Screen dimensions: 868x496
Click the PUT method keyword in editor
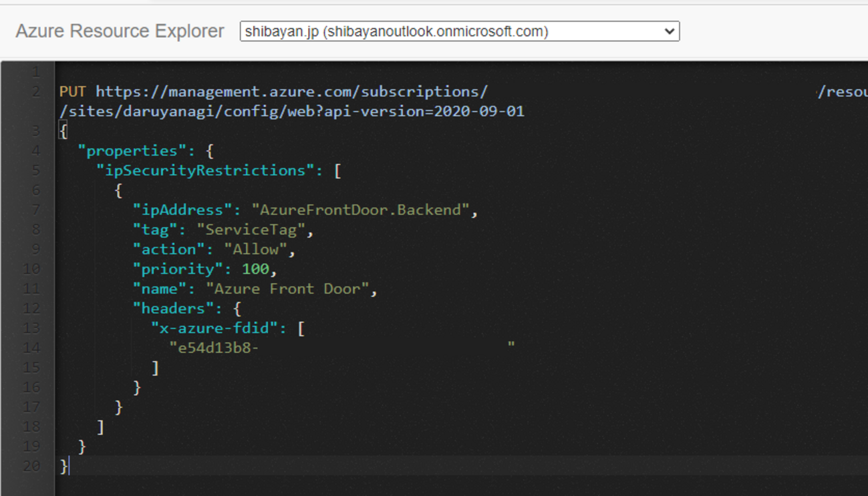(72, 91)
